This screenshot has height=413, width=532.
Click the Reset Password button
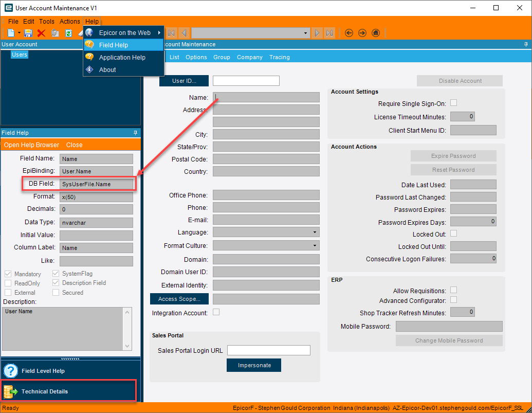tap(453, 170)
